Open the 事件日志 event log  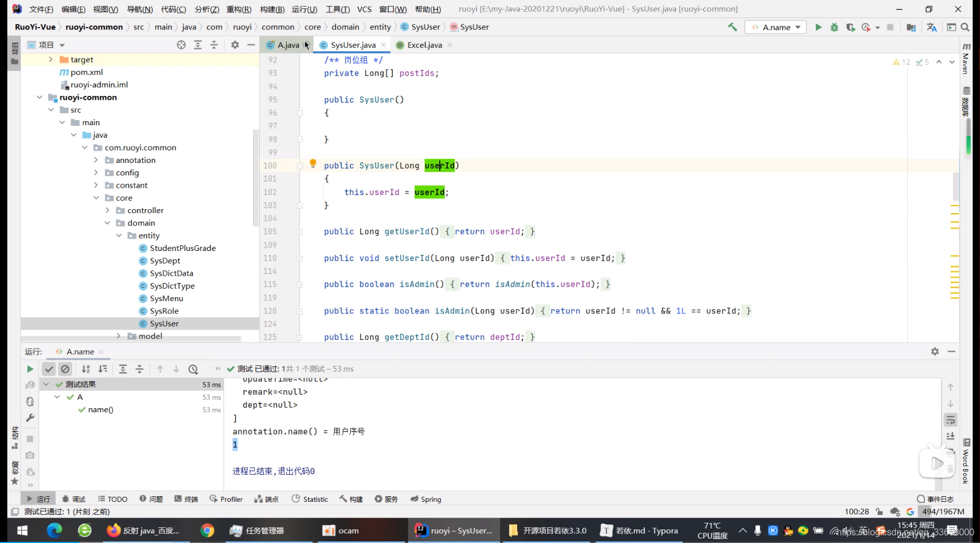(935, 499)
